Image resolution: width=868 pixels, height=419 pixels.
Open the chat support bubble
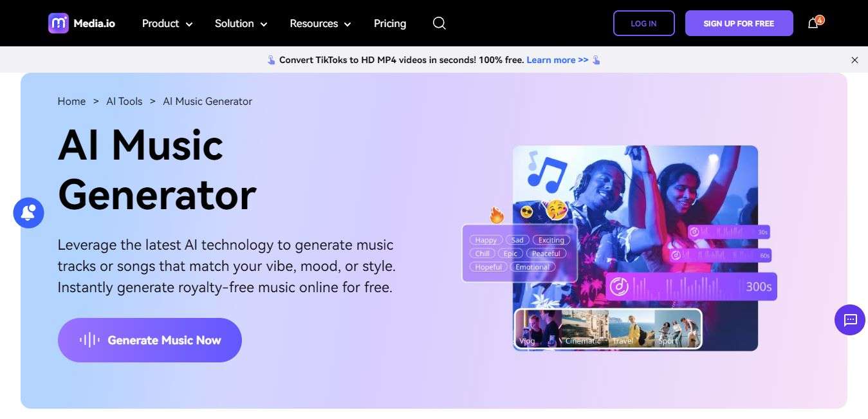point(849,320)
